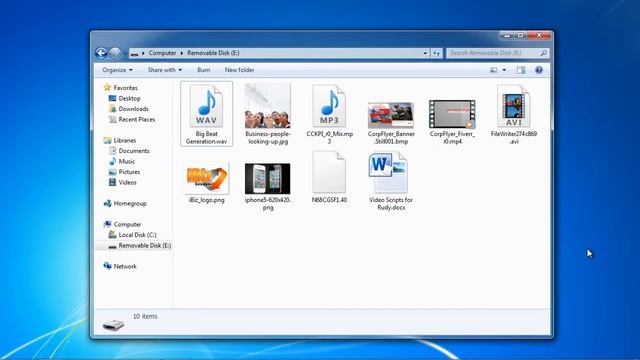The image size is (640, 360).
Task: Click the Back navigation arrow button
Action: coord(101,53)
